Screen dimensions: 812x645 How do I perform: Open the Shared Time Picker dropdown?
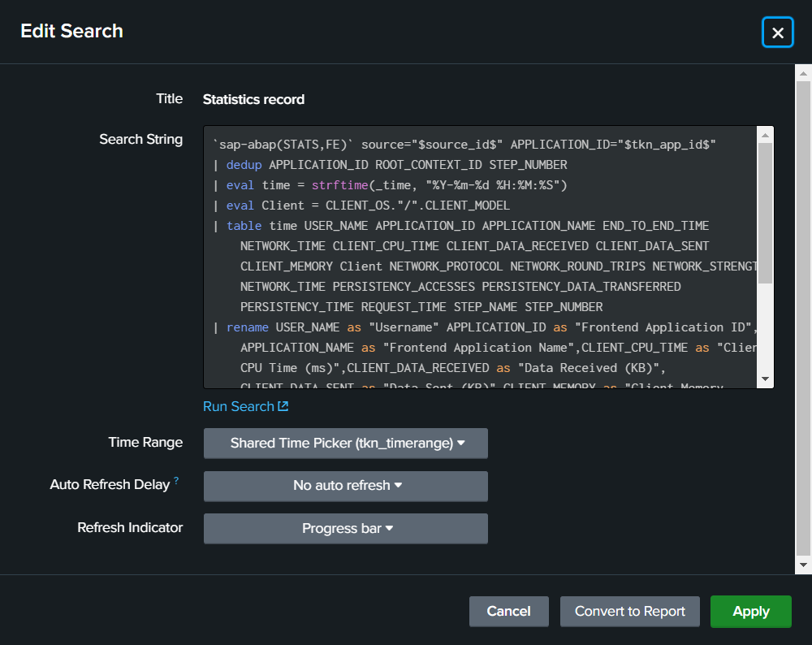pyautogui.click(x=346, y=444)
